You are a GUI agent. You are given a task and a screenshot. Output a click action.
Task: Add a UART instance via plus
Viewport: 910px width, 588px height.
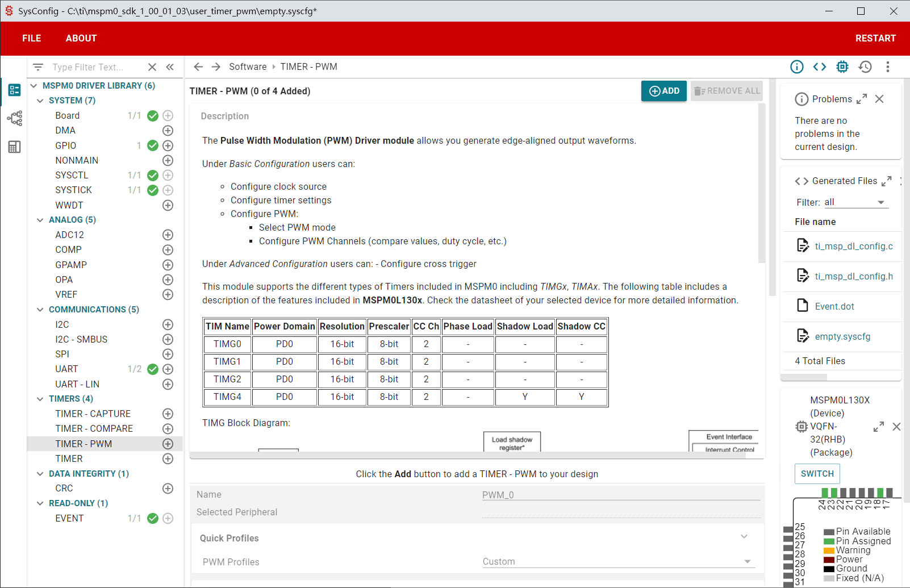tap(168, 369)
